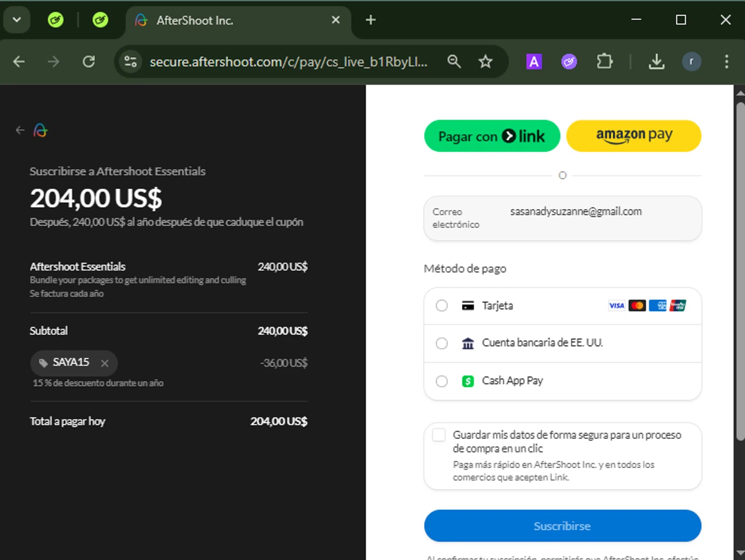Viewport: 745px width, 560px height.
Task: Click the blue Suscribirse button
Action: (x=563, y=526)
